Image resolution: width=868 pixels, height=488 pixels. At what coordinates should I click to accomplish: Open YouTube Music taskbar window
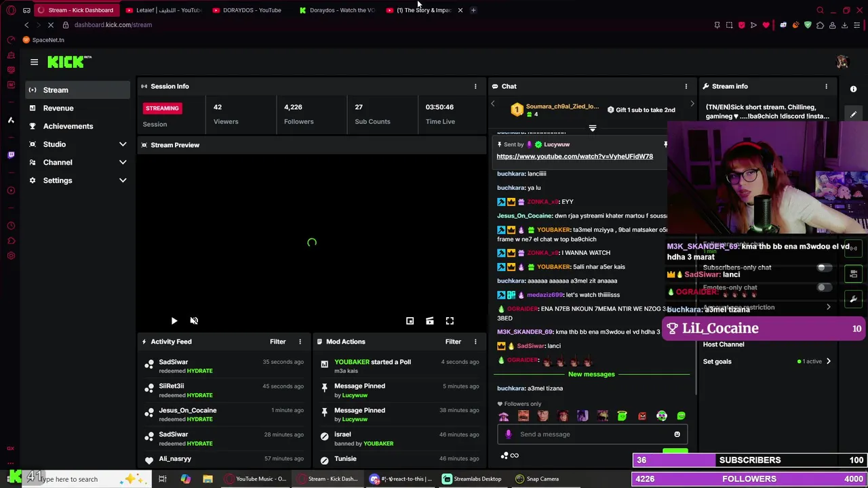coord(256,479)
